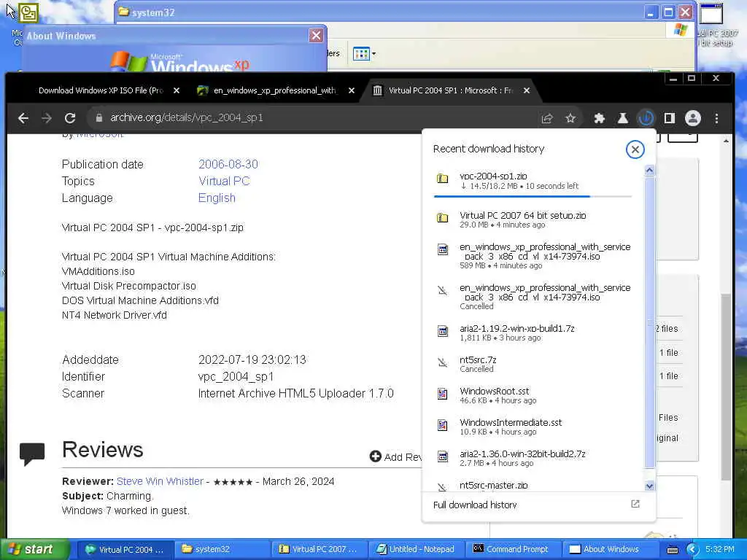This screenshot has height=560, width=747.
Task: Expand hidden system tray icons
Action: pyautogui.click(x=692, y=550)
